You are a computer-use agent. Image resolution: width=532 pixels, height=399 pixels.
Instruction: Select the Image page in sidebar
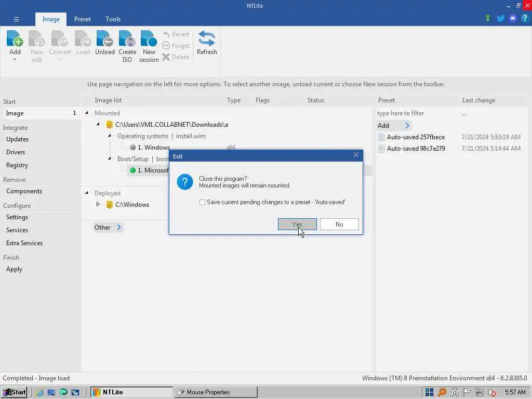pos(40,113)
